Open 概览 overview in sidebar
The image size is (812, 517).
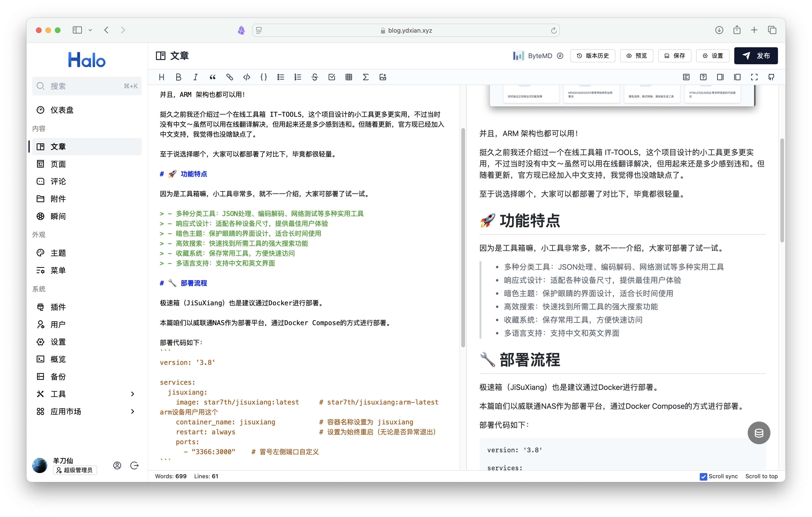click(x=87, y=359)
